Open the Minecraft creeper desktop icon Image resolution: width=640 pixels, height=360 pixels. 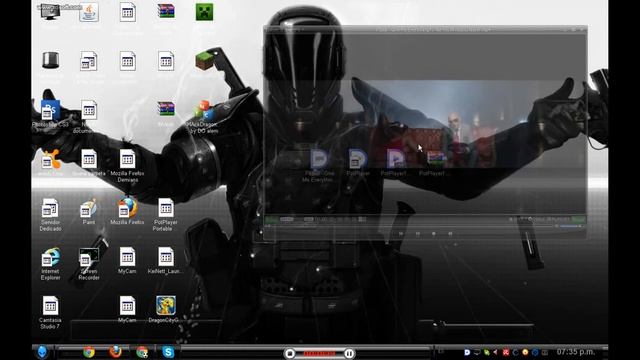pos(204,12)
